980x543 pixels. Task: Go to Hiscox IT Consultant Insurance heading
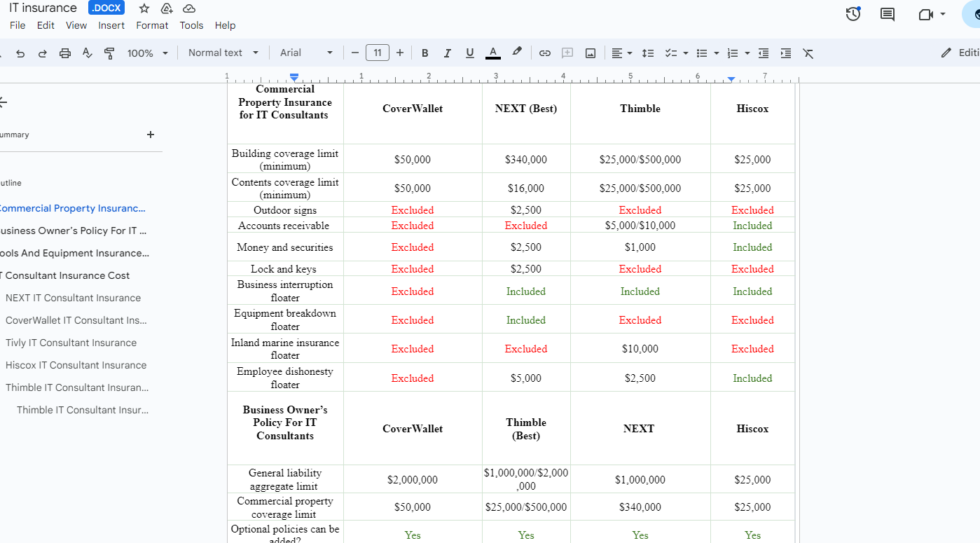76,365
